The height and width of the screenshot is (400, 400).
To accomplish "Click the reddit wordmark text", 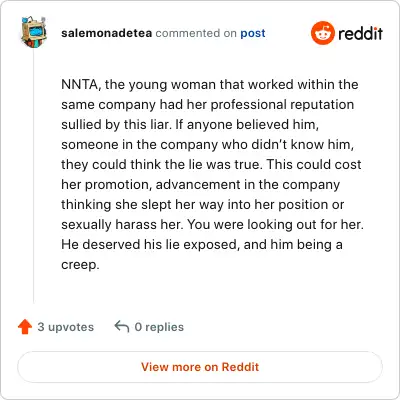I will tap(360, 33).
